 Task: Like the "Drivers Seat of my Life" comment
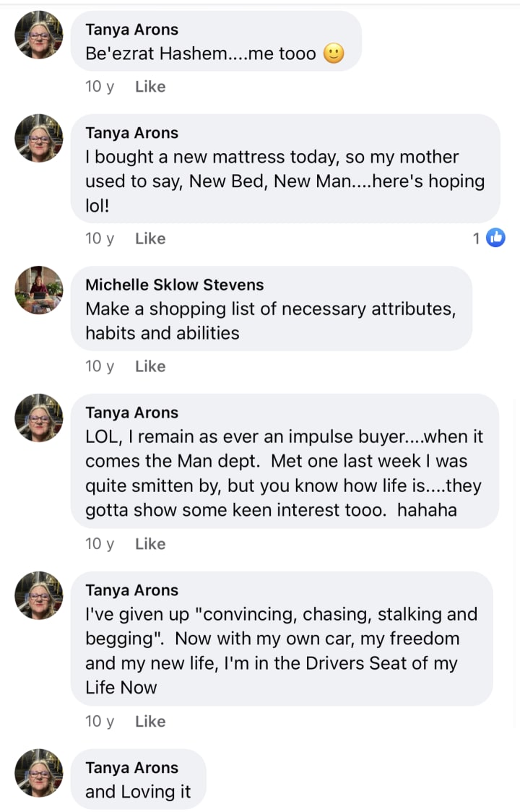tap(150, 722)
